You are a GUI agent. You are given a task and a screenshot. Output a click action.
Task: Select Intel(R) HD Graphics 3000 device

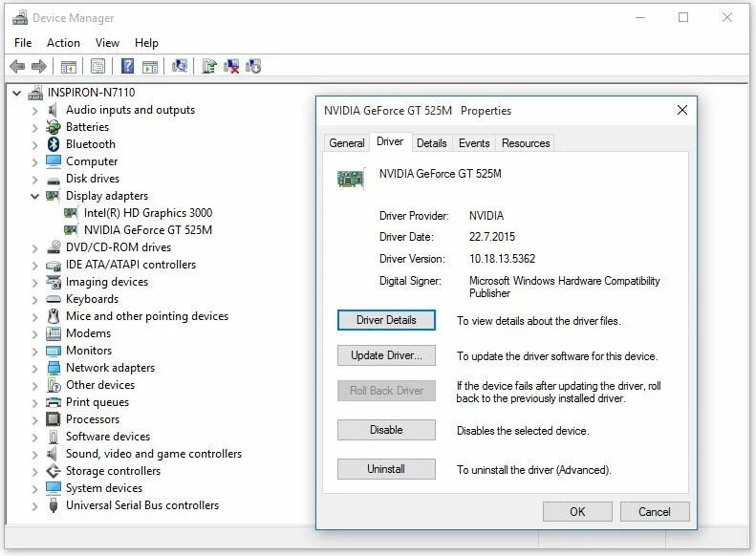click(148, 213)
